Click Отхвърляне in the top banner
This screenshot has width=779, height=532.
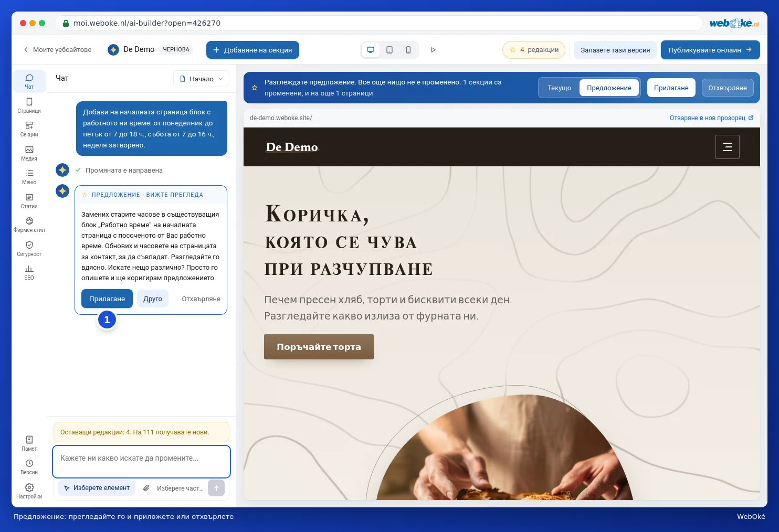(728, 88)
